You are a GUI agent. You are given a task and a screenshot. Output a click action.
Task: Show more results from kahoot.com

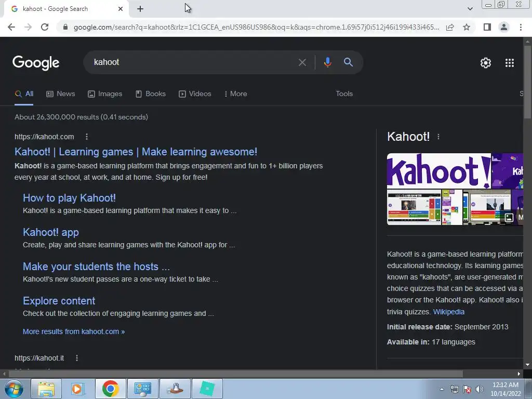(x=74, y=331)
